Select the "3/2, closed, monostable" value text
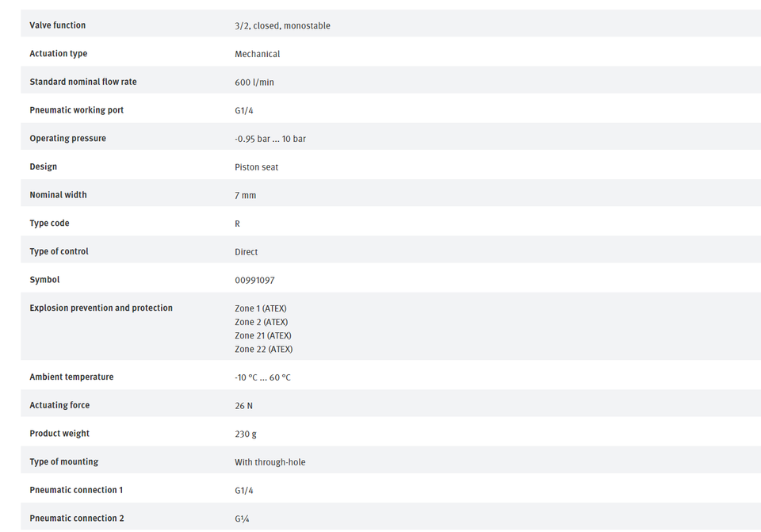This screenshot has height=532, width=761. 282,26
